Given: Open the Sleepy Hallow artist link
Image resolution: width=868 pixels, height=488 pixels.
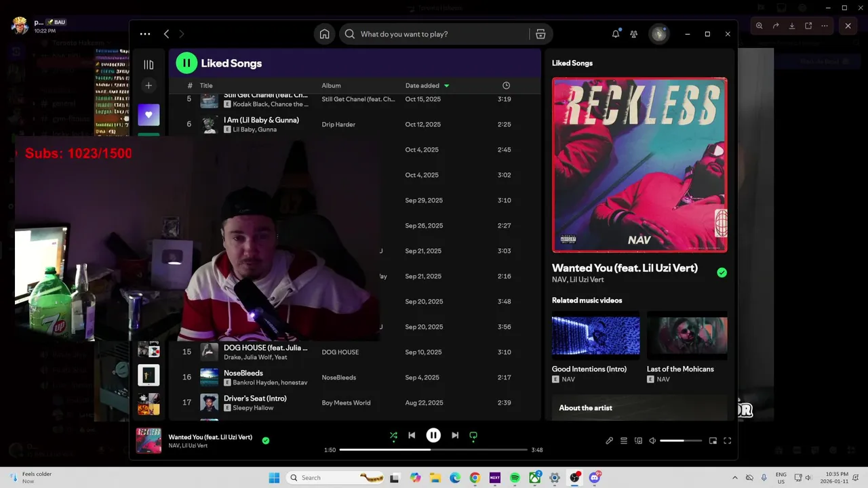Looking at the screenshot, I should 253,408.
